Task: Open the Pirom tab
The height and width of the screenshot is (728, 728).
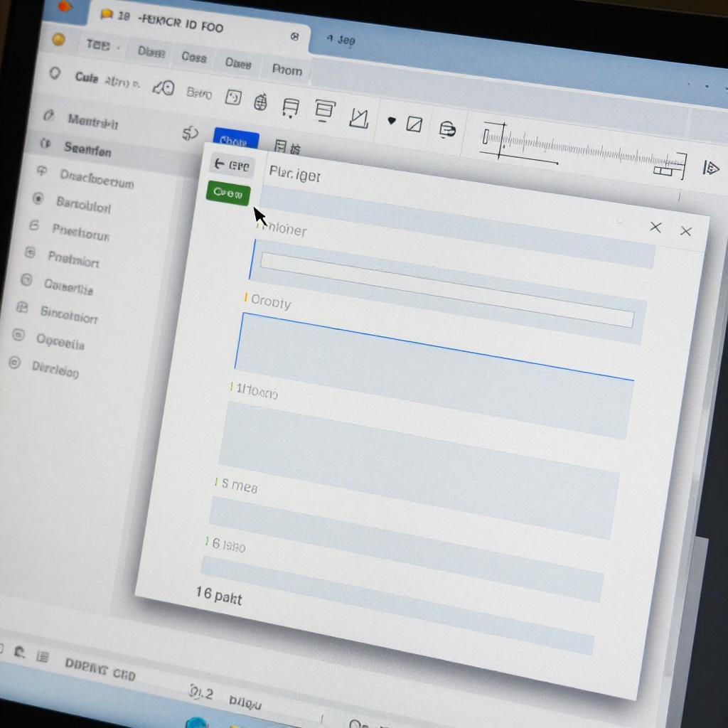Action: click(287, 70)
